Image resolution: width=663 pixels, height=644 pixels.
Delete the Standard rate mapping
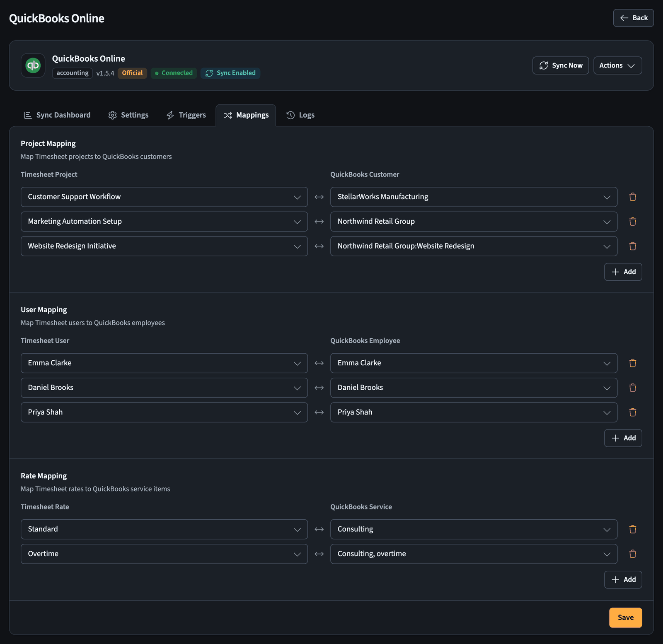point(632,529)
